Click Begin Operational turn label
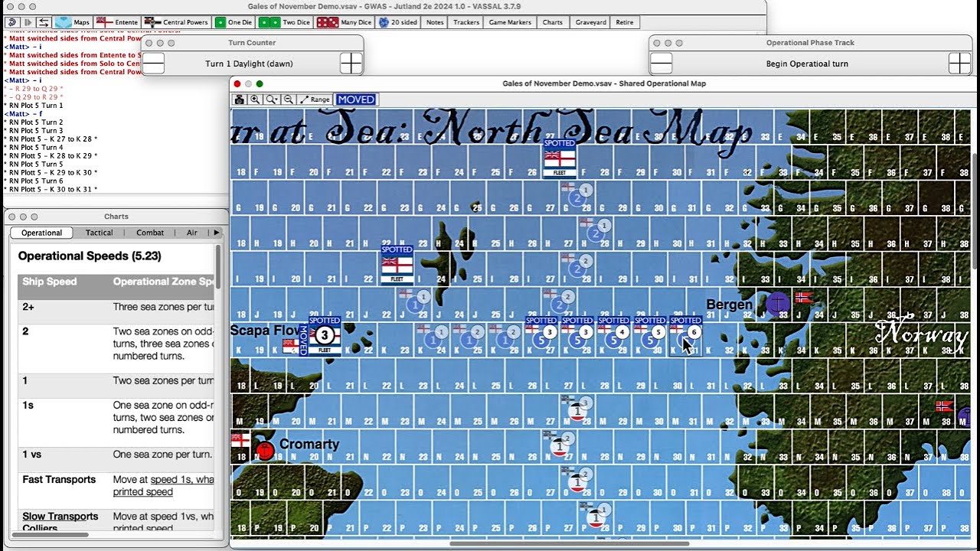Image resolution: width=980 pixels, height=551 pixels. [x=807, y=64]
